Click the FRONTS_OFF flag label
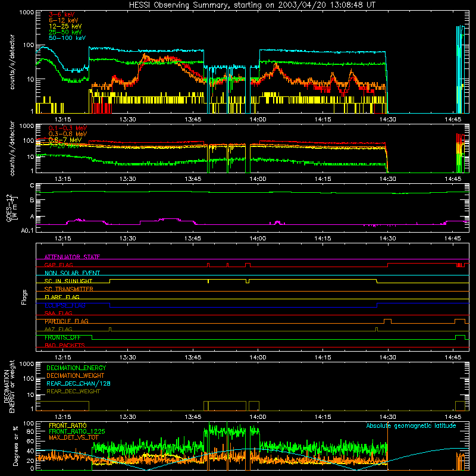The height and width of the screenshot is (476, 476). (x=62, y=337)
